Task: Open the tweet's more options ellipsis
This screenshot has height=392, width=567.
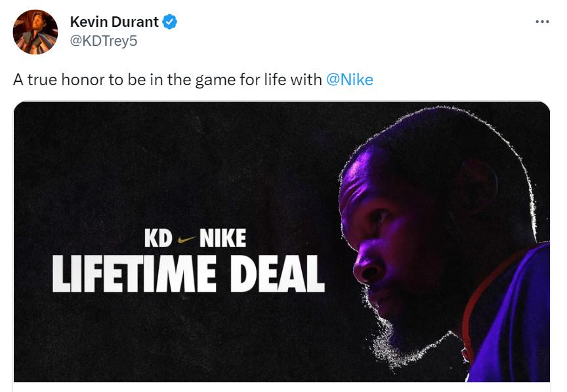Action: 542,22
